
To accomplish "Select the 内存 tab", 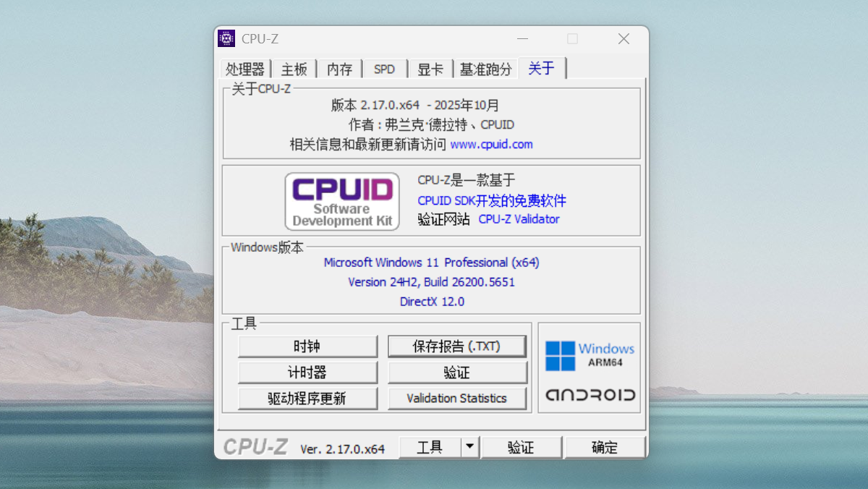I will (339, 69).
